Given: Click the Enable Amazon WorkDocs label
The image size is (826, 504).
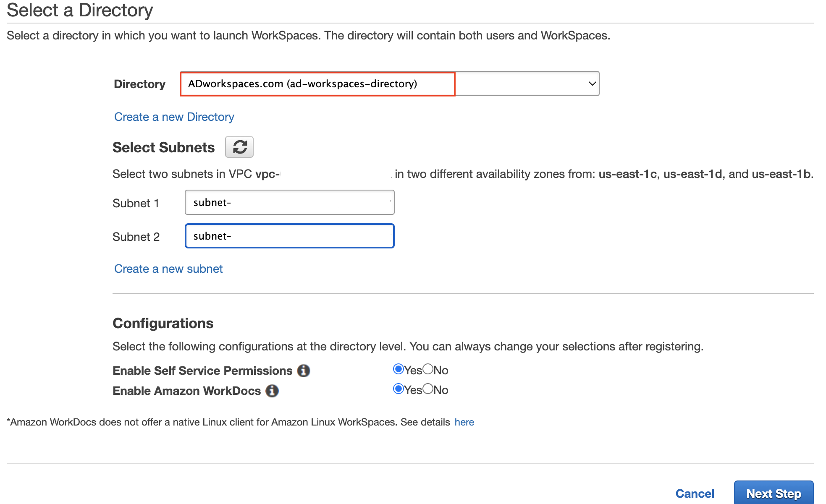Looking at the screenshot, I should pos(187,391).
